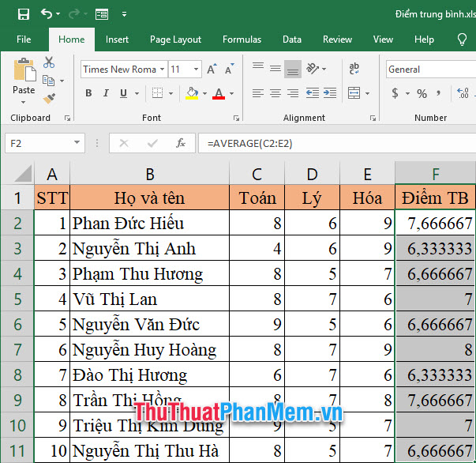Apply red font color
The image size is (476, 463).
[x=219, y=93]
